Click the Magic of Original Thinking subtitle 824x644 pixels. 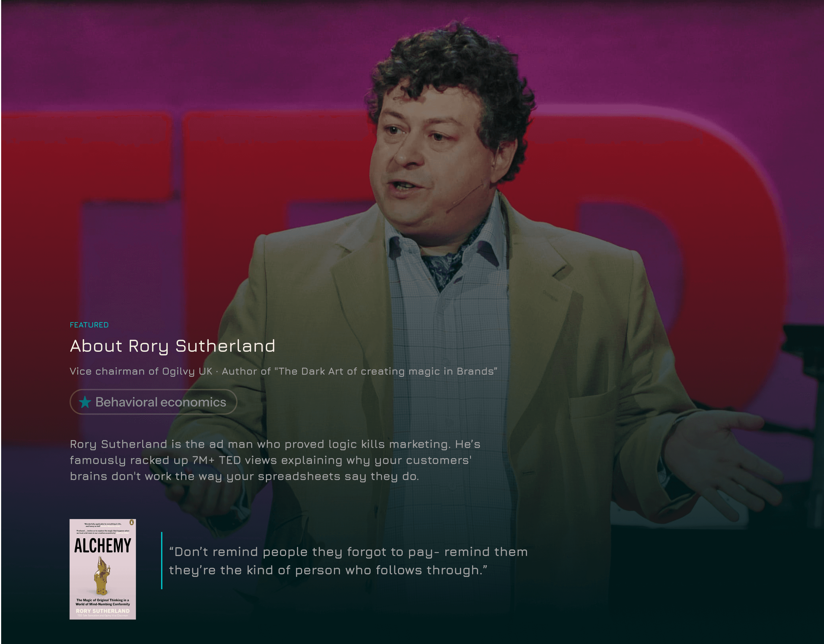click(x=103, y=602)
